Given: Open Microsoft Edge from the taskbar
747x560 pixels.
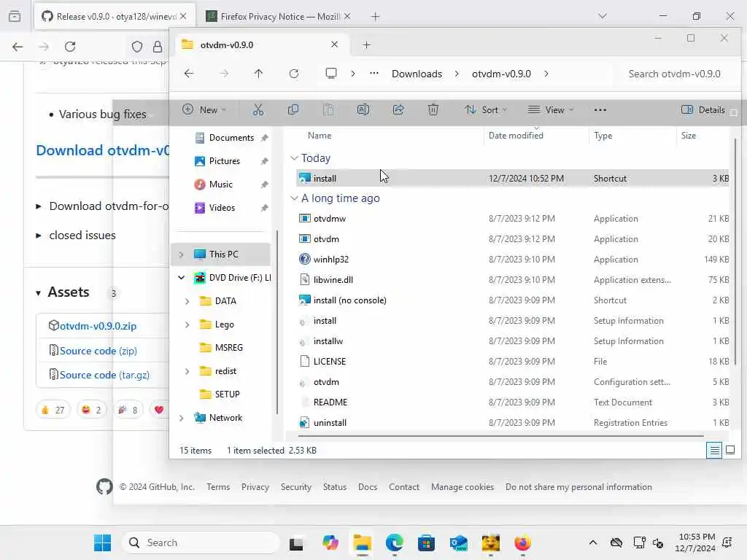Looking at the screenshot, I should click(x=394, y=542).
